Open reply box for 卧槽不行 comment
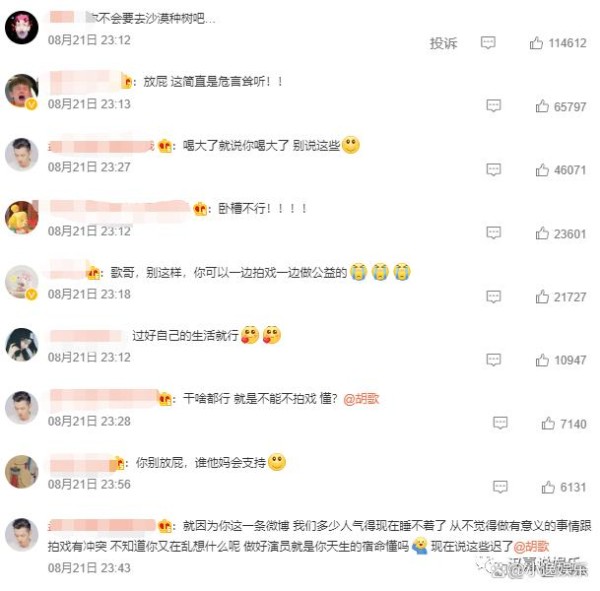This screenshot has width=600, height=591. pos(493,232)
